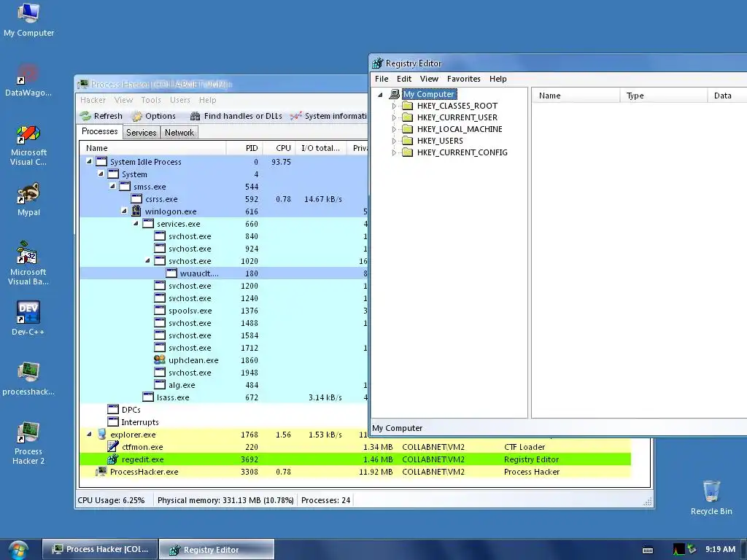Click the HKEY_CURRENT_USER folder icon
This screenshot has height=560, width=747.
click(407, 117)
